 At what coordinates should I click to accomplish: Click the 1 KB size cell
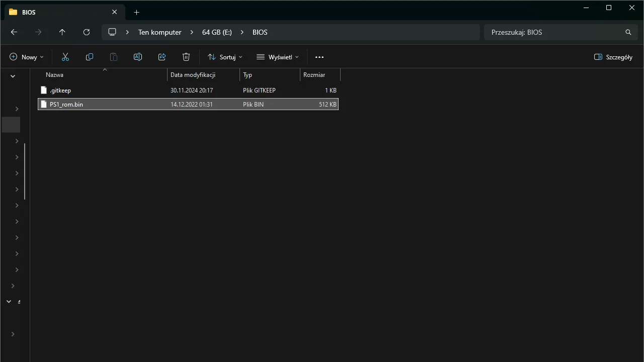[x=331, y=90]
